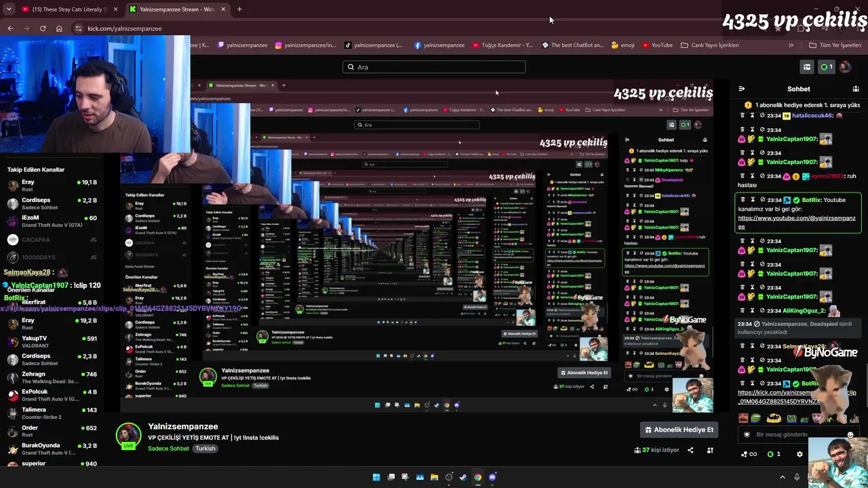Reload the Kick page
The image size is (868, 488).
click(x=43, y=28)
